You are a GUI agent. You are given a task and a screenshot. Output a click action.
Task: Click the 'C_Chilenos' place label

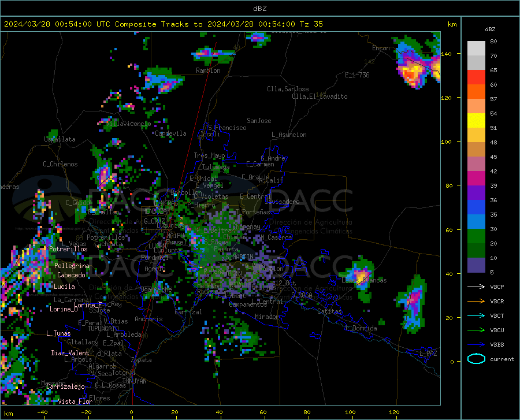(60, 164)
